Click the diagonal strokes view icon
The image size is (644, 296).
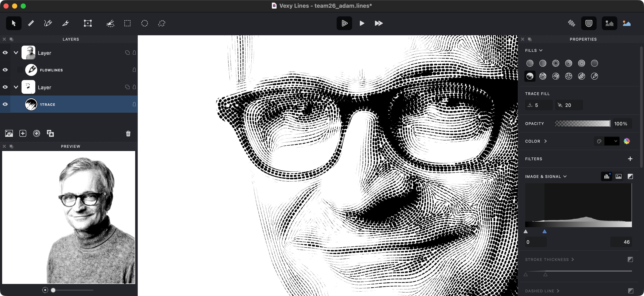coord(571,23)
